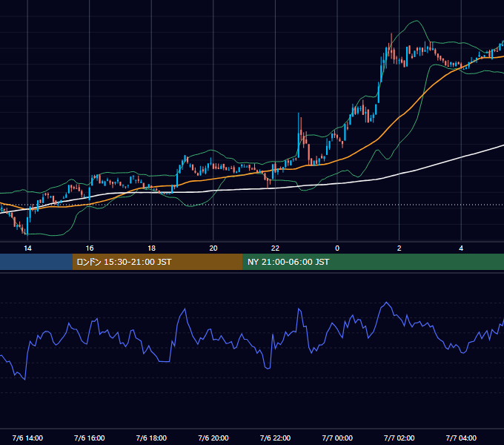504x445 pixels.
Task: Click the 7/6 16:00 label on oscillator axis
Action: pyautogui.click(x=90, y=438)
